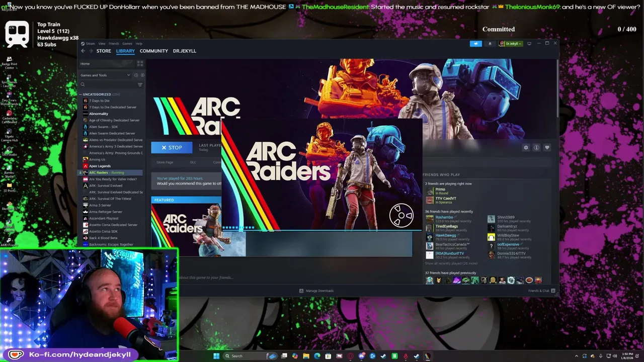This screenshot has height=362, width=644.
Task: Select Back 4 Blood Beta in list
Action: point(103,238)
